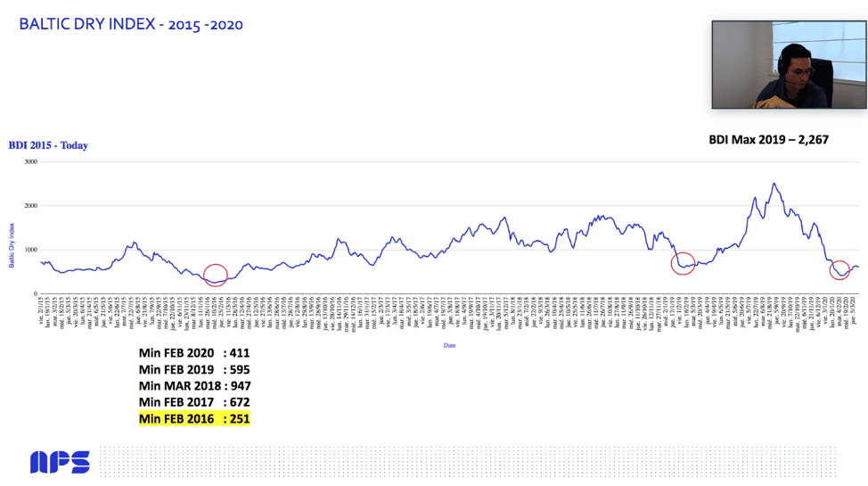Viewport: 868px width, 486px height.
Task: Click the red circle marking the 2019 low
Action: [x=683, y=263]
